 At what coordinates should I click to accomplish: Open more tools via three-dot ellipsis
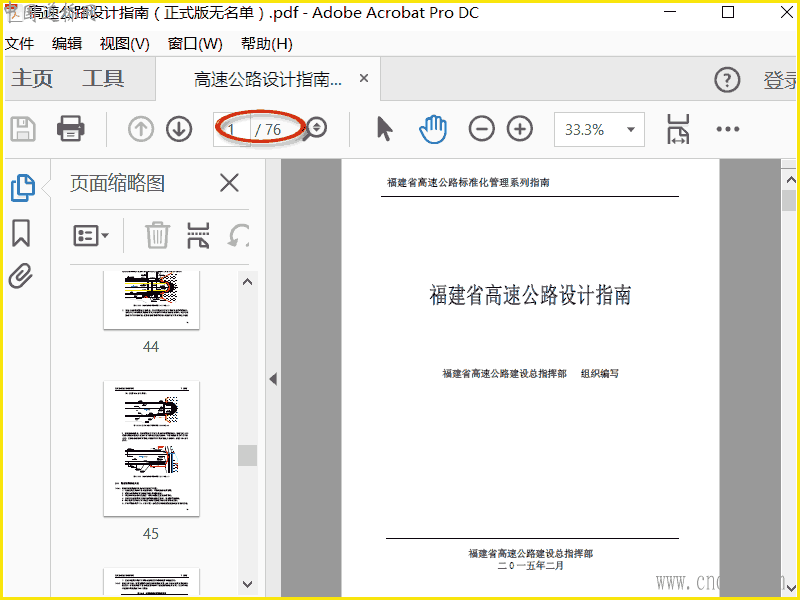[x=728, y=129]
